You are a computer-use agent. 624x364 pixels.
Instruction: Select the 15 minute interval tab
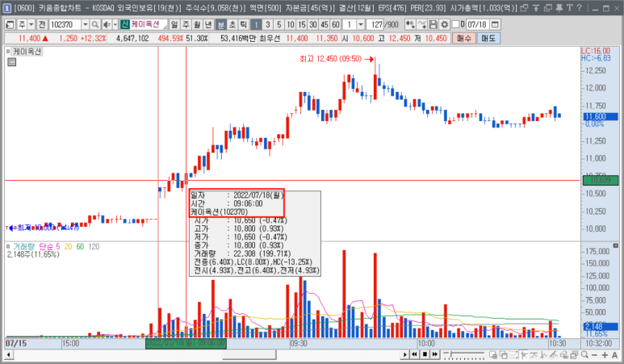[x=302, y=25]
